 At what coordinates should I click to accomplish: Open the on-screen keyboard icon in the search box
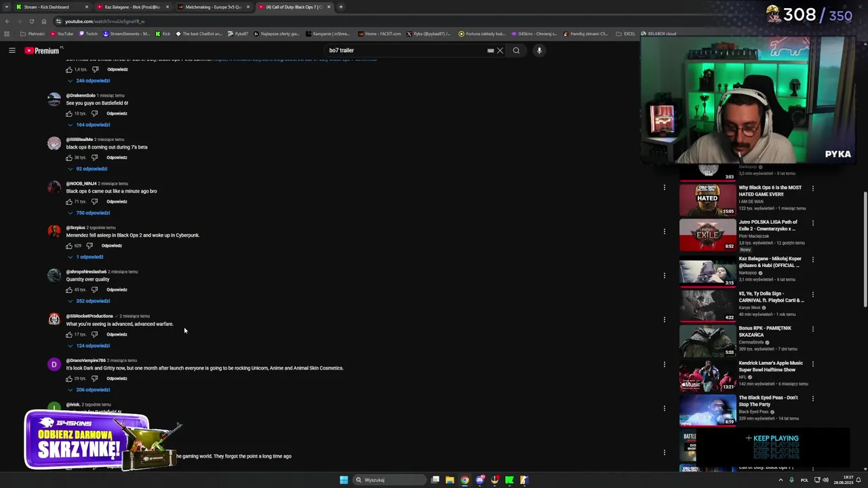(x=490, y=50)
